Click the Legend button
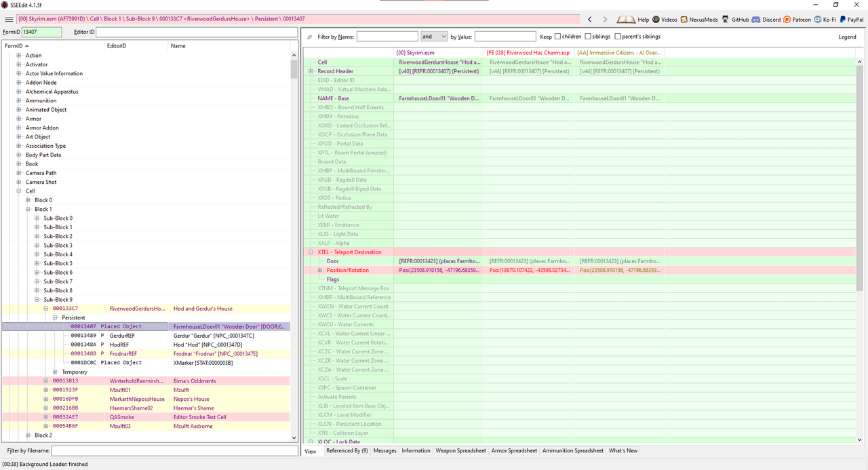 [847, 37]
